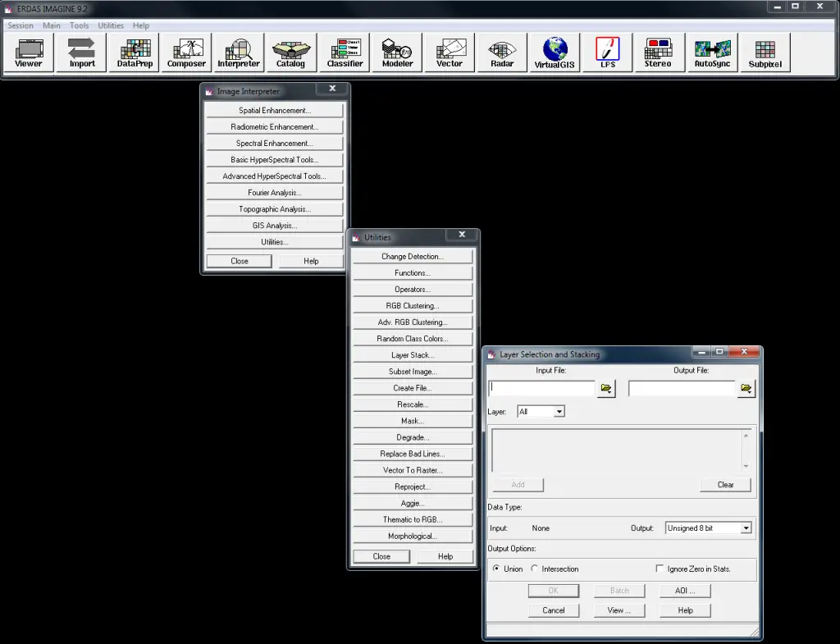
Task: Open the Interpreter toolbar icon
Action: coord(239,53)
